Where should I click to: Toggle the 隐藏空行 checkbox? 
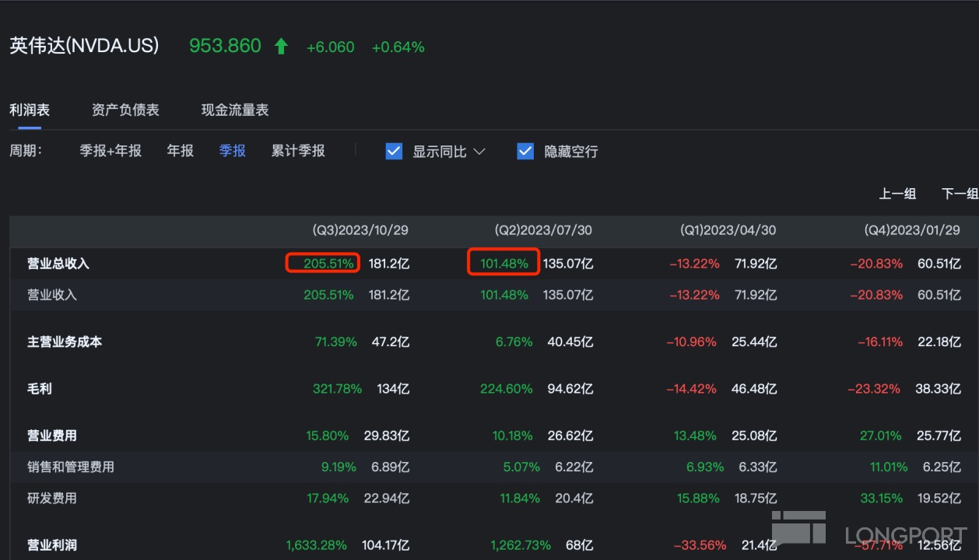(x=525, y=151)
